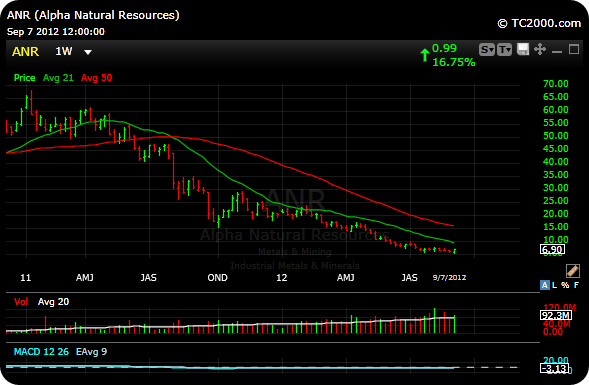Switch to L logarithmic scale
Image resolution: width=589 pixels, height=385 pixels.
[554, 285]
